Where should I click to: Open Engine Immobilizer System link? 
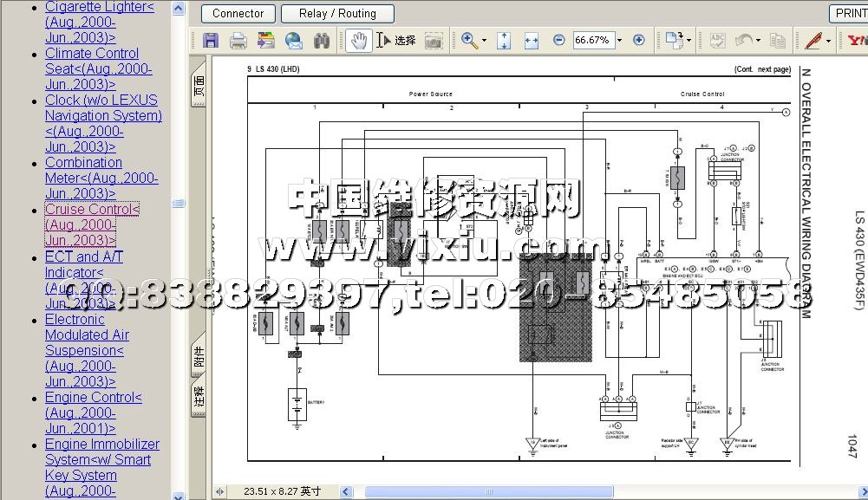point(102,467)
